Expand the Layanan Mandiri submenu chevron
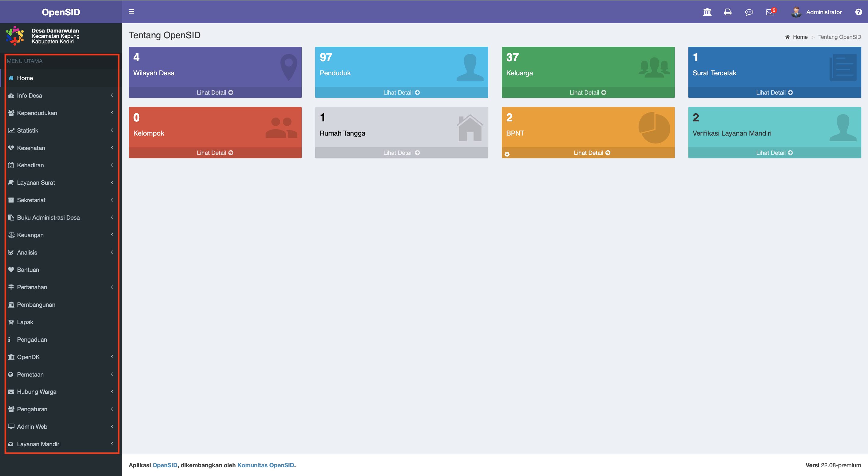The width and height of the screenshot is (868, 476). click(x=112, y=444)
